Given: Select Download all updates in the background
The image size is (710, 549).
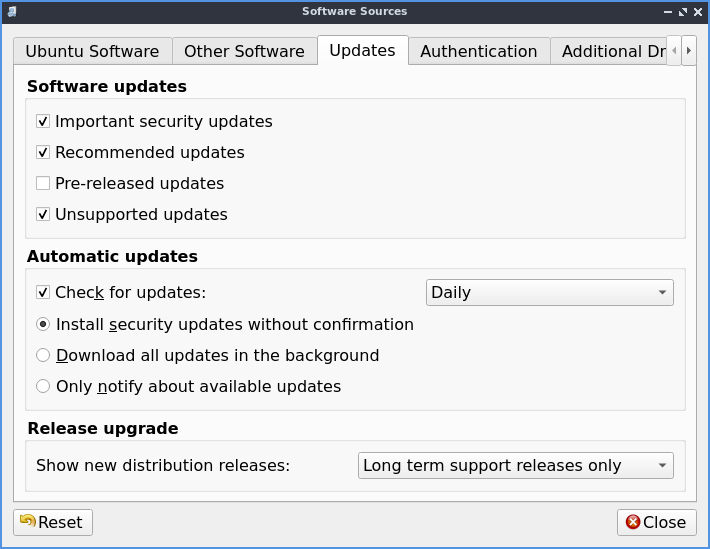Looking at the screenshot, I should tap(43, 355).
